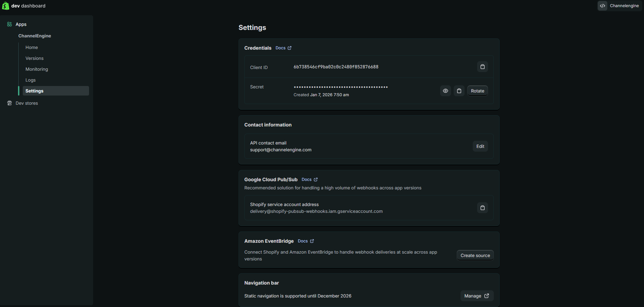Select the ChannelEngine app in sidebar

click(35, 36)
